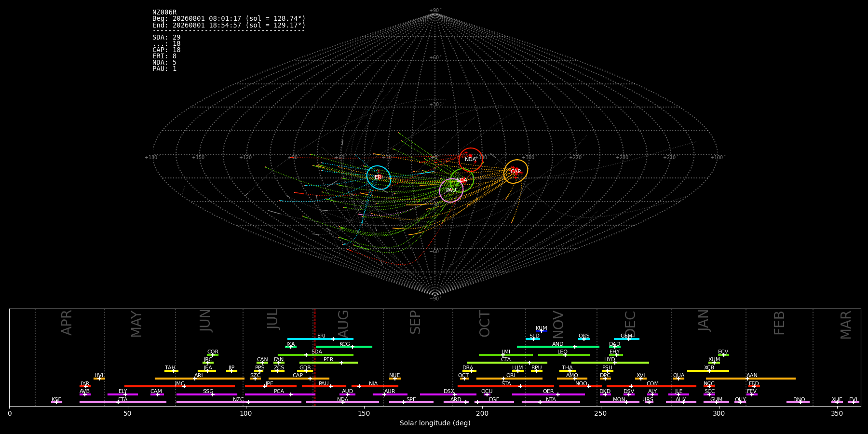Select the cyan ERI radiant circle
The image size is (868, 434).
click(x=379, y=177)
